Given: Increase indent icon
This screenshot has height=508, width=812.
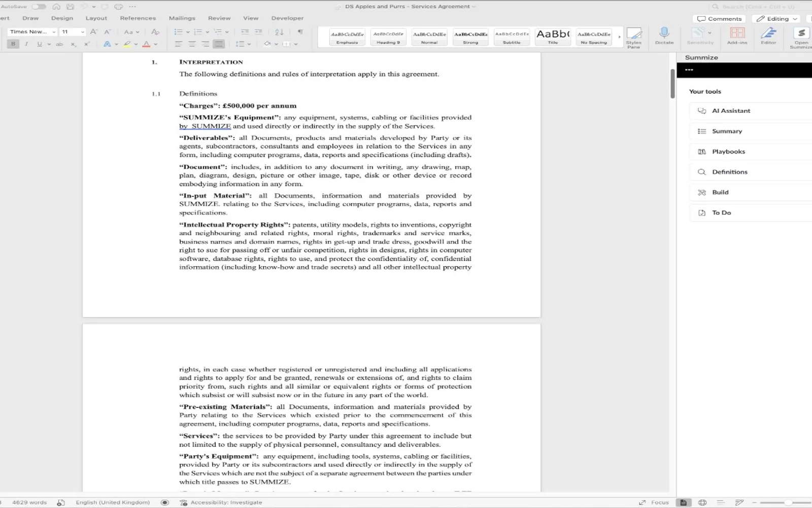Looking at the screenshot, I should [x=258, y=31].
